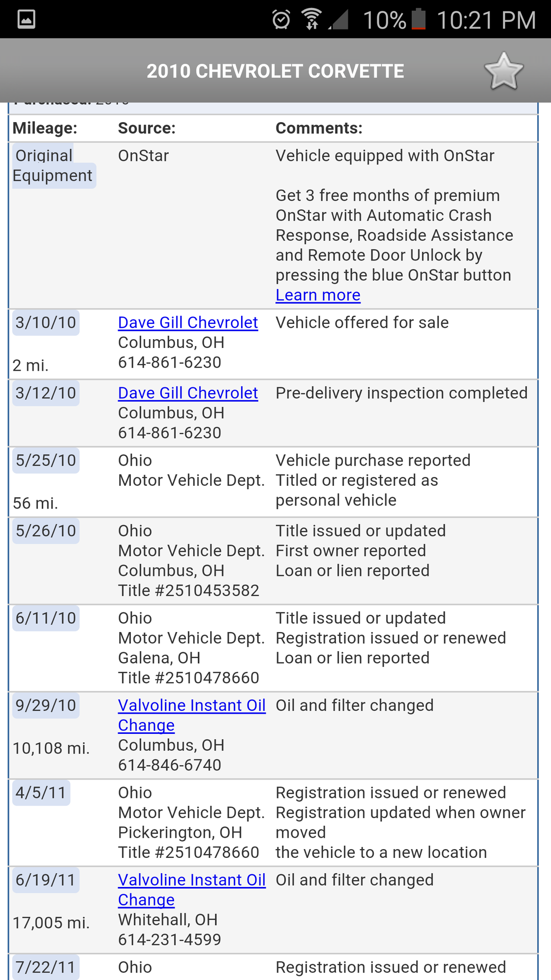Open Valvoline Instant Oil Change link for 6/19/11
The height and width of the screenshot is (980, 551).
coord(191,880)
